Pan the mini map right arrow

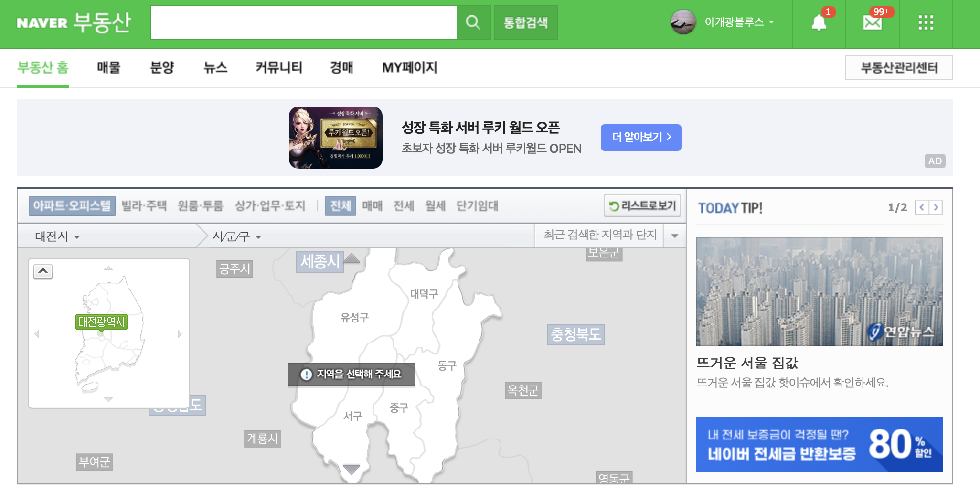tap(180, 333)
